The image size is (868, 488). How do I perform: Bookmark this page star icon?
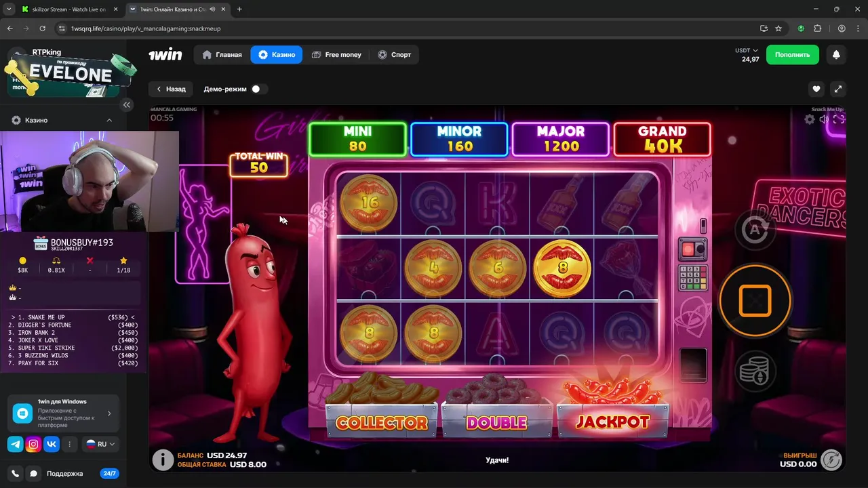778,28
